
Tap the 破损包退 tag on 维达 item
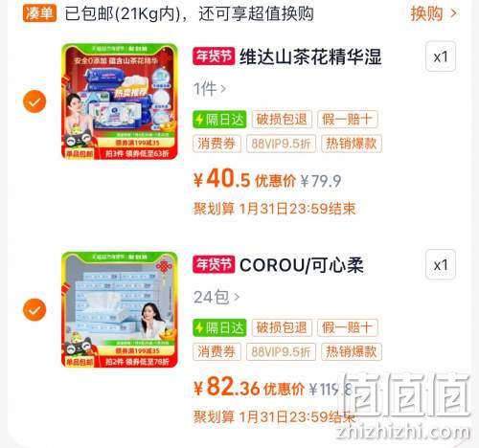tap(282, 120)
